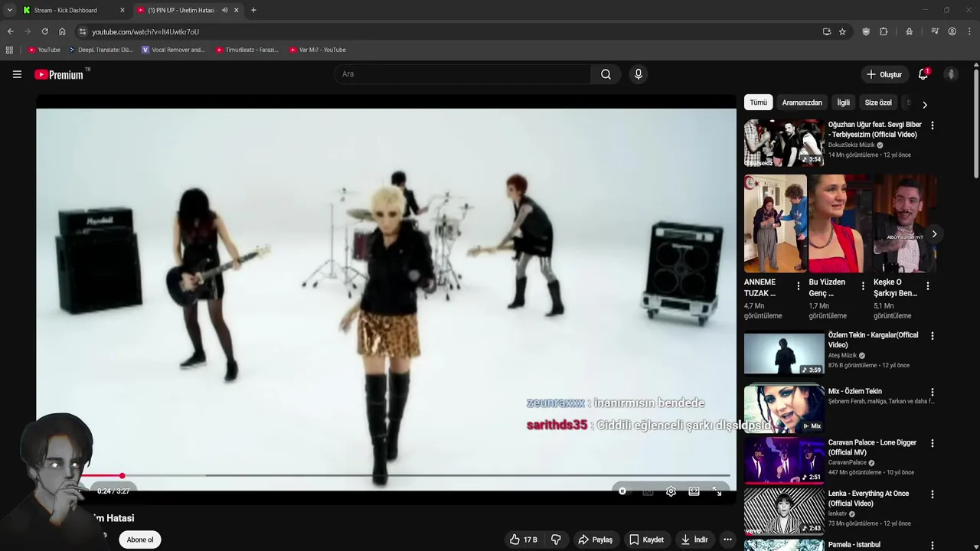Subscribe with the Abone ol button
Image resolution: width=980 pixels, height=551 pixels.
point(140,540)
